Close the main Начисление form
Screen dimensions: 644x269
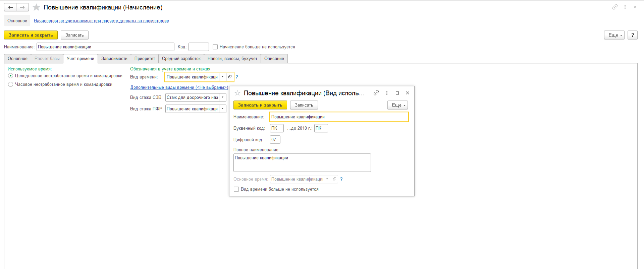point(635,7)
